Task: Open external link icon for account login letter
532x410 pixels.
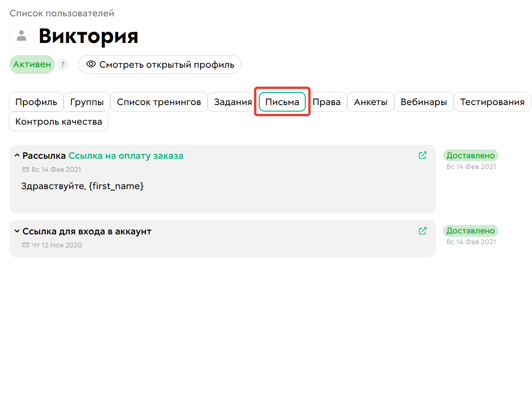Action: (423, 231)
